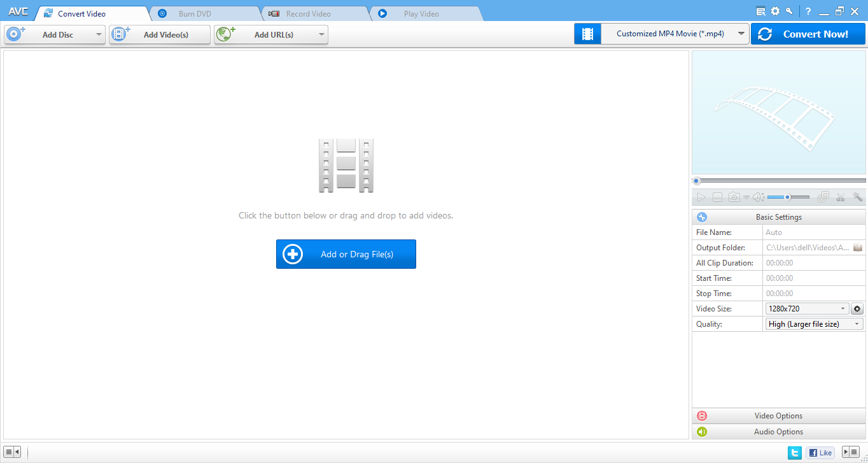Click the Add Disc disc icon
Image resolution: width=868 pixels, height=463 pixels.
pos(15,34)
